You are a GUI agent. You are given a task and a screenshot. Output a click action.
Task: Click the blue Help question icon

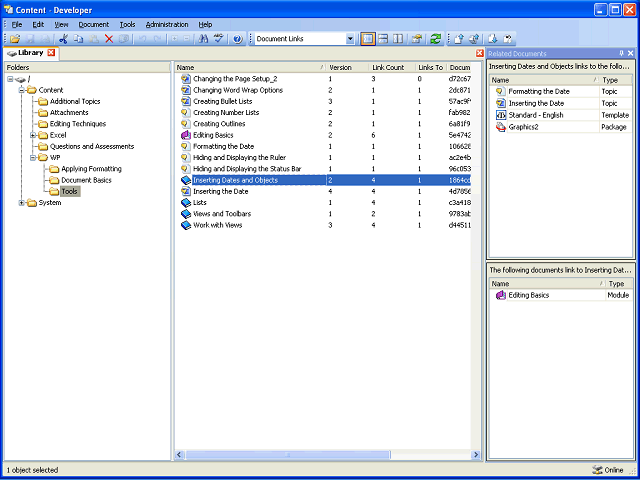pyautogui.click(x=238, y=39)
